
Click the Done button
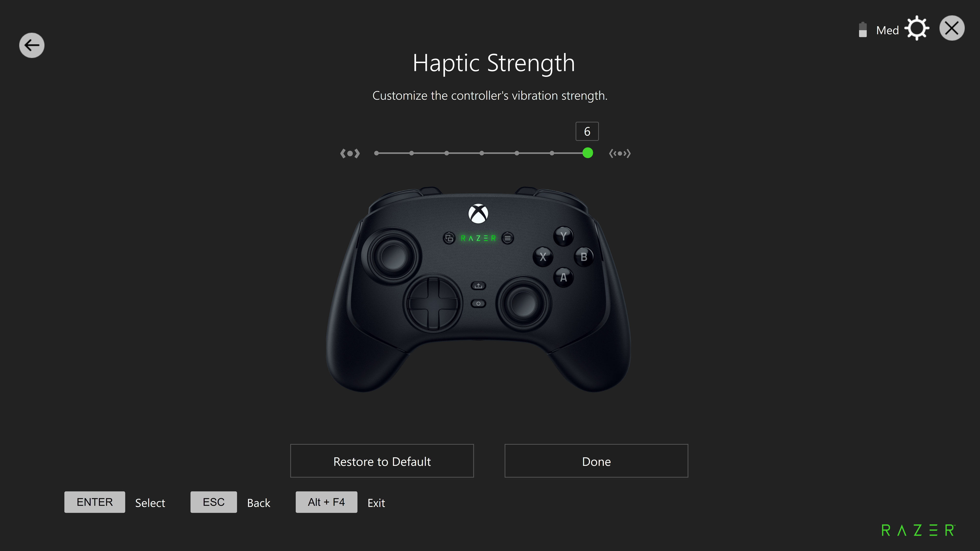pyautogui.click(x=596, y=461)
